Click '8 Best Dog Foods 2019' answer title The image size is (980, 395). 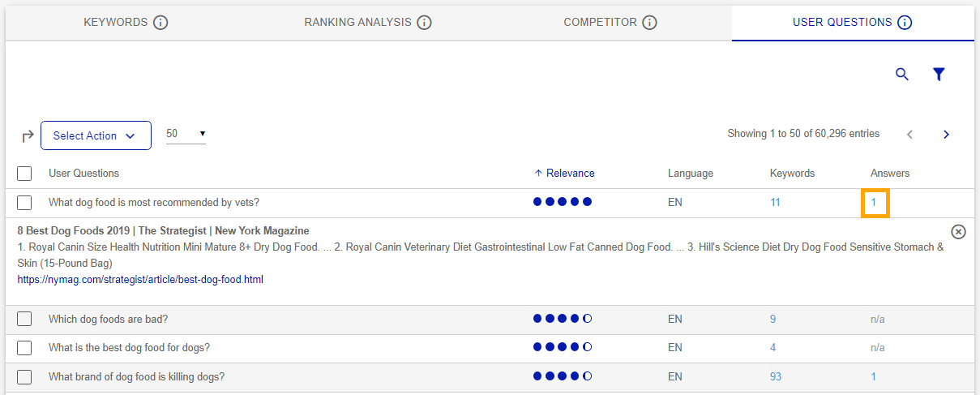click(163, 231)
